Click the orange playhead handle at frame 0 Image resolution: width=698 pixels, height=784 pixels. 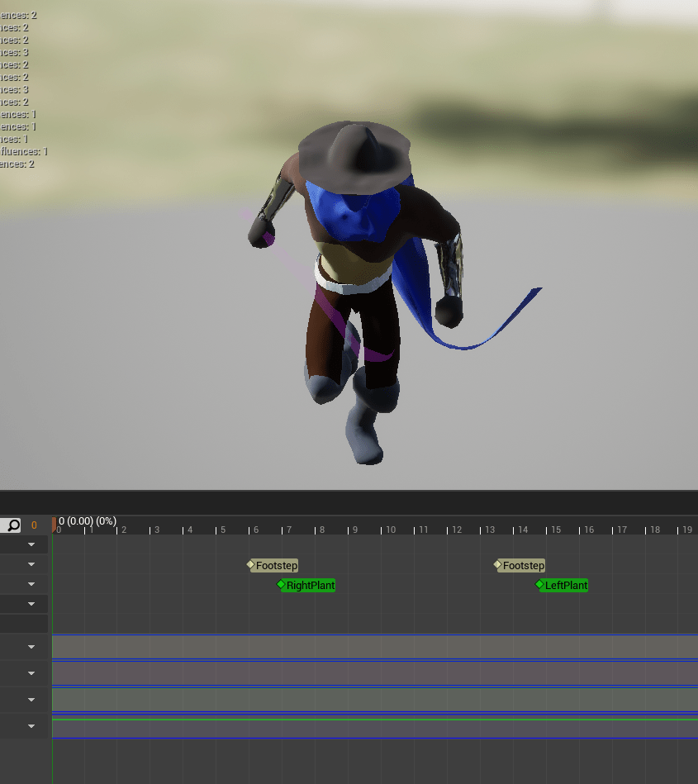point(55,524)
